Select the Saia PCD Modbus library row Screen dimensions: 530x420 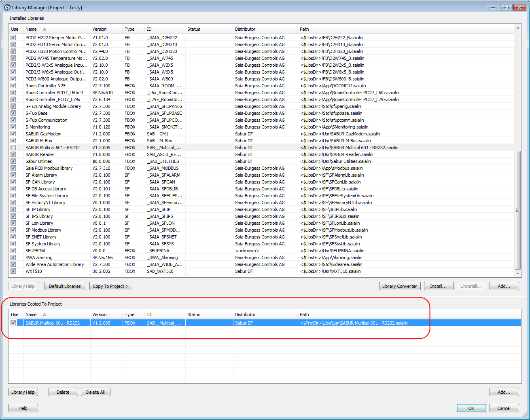pyautogui.click(x=261, y=168)
